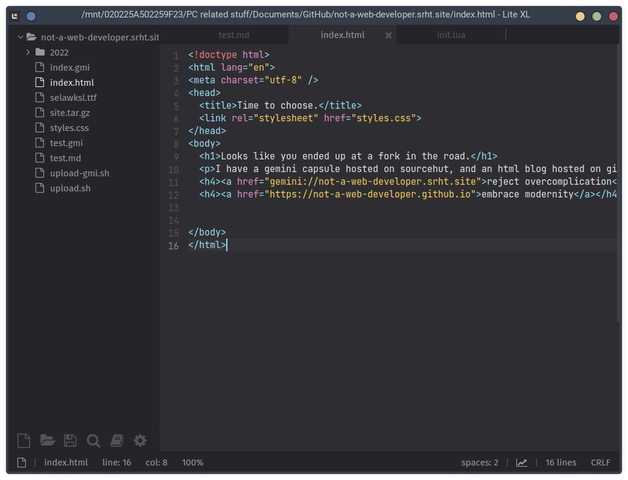Click the editor vertical scrollbar
Viewport: 628px width, 480px height.
pyautogui.click(x=619, y=182)
